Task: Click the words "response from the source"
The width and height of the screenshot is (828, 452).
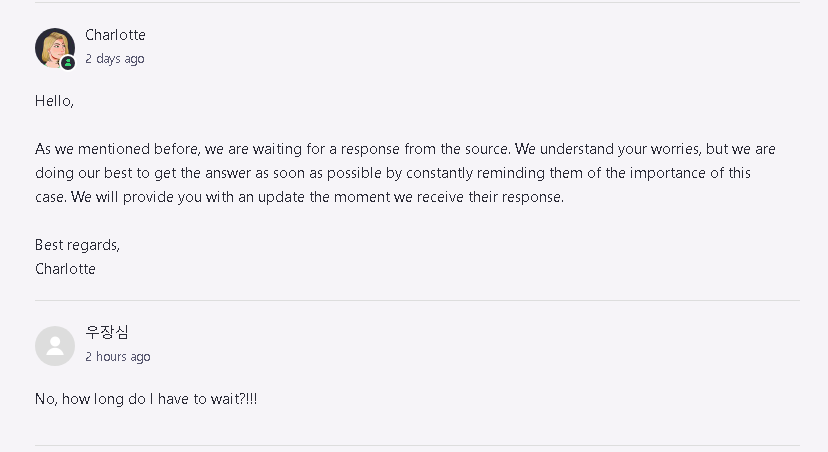Action: [x=425, y=149]
